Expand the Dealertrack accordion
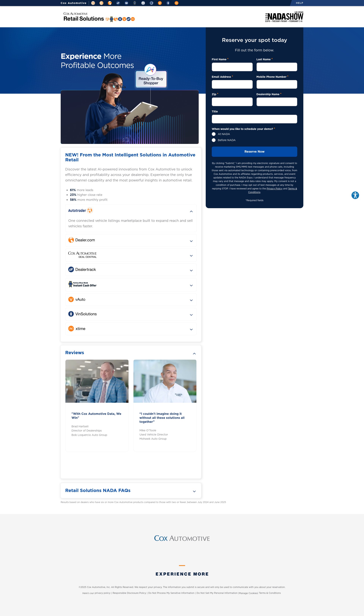Viewport: 364px width, 616px height. pos(131,270)
